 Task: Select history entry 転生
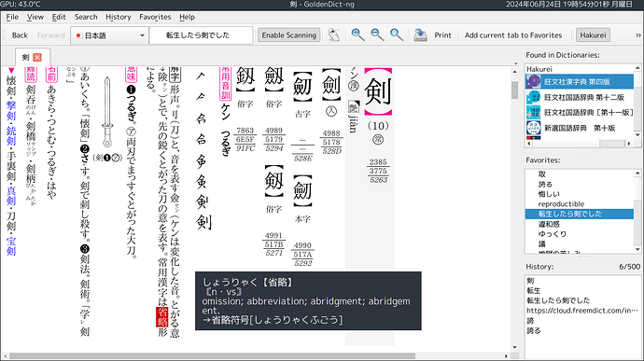point(534,290)
